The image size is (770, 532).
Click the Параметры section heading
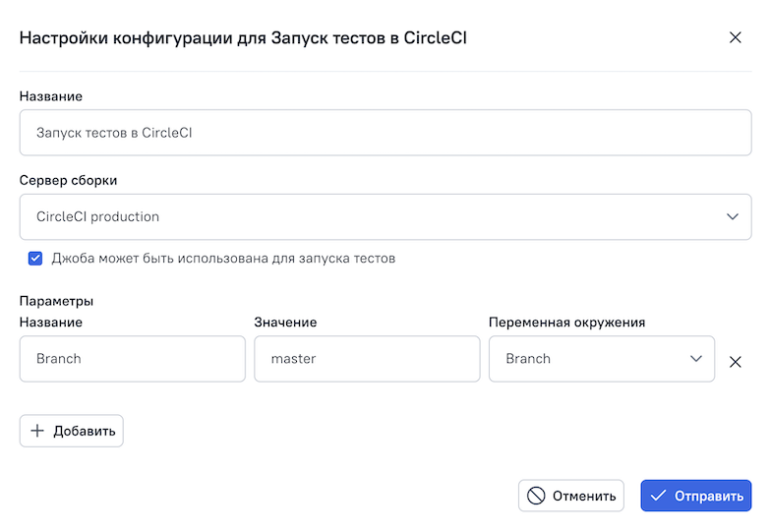coord(56,301)
